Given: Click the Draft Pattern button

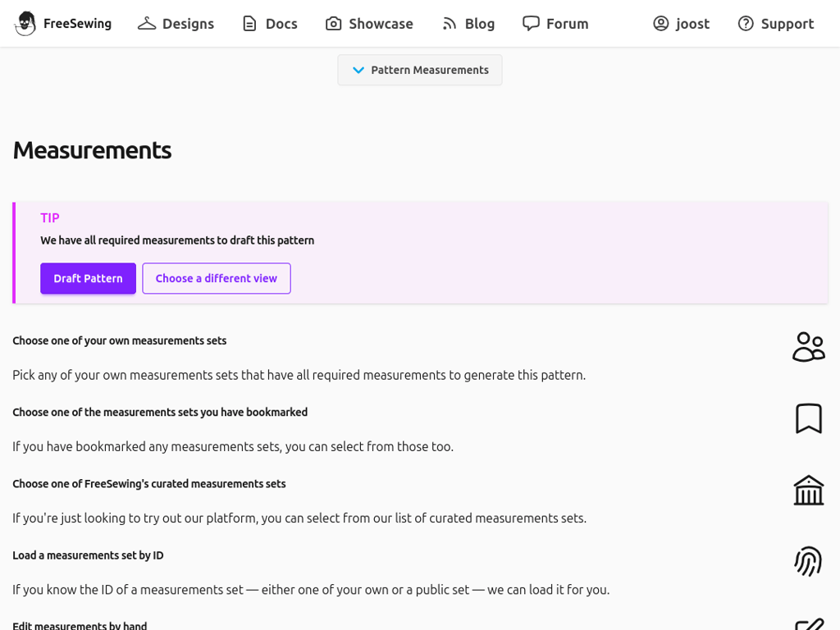Looking at the screenshot, I should [88, 278].
